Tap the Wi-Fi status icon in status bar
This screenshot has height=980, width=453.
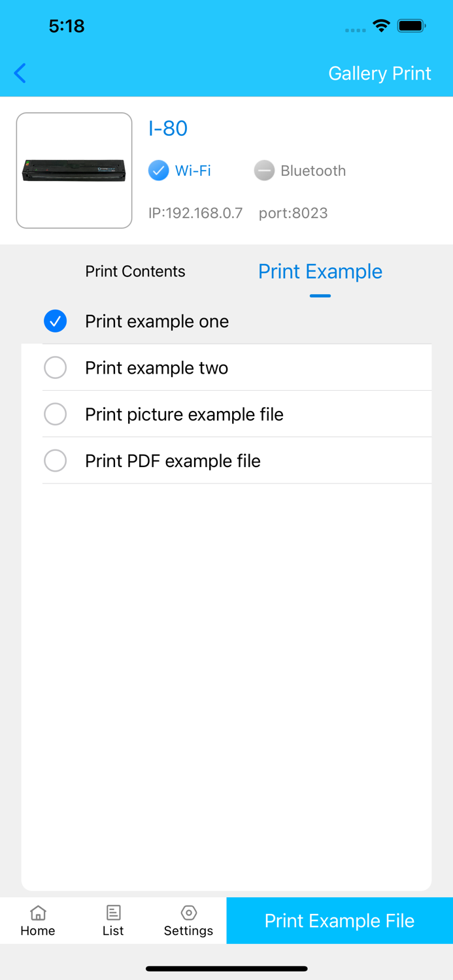382,26
